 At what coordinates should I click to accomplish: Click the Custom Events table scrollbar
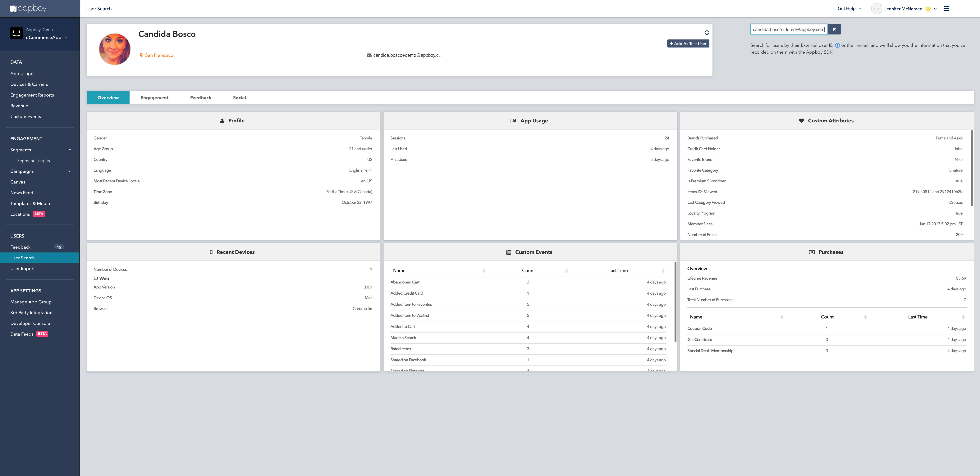[675, 301]
